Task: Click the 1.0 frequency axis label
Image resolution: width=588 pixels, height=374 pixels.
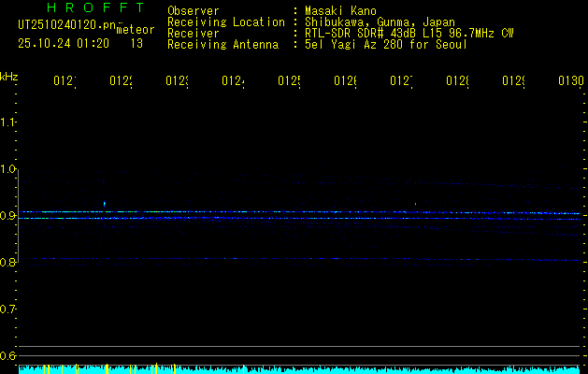Action: [x=7, y=169]
